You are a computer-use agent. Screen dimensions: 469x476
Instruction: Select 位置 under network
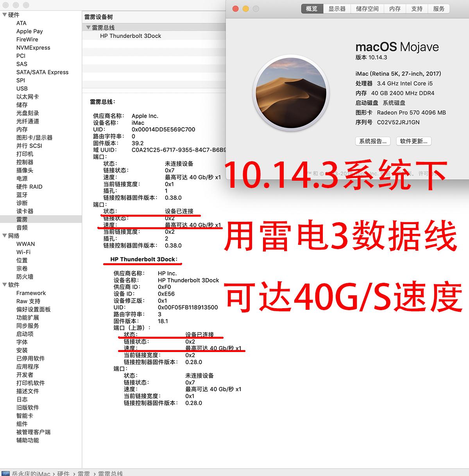22,260
